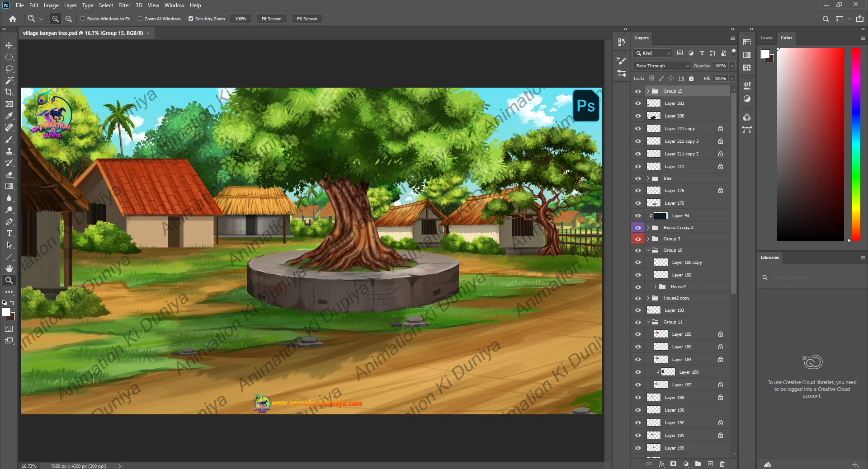The image size is (868, 469).
Task: Collapse the Group 10 folder
Action: [x=648, y=250]
